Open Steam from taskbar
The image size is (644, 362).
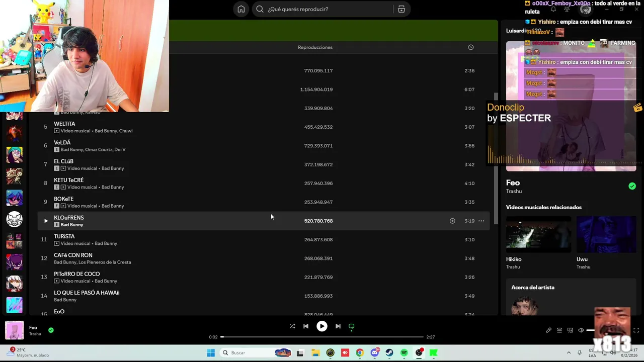point(389,353)
